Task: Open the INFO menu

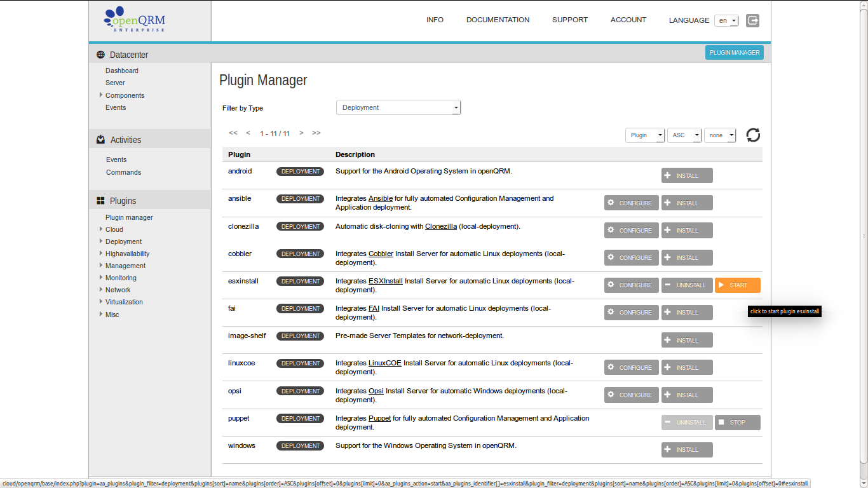Action: (435, 20)
